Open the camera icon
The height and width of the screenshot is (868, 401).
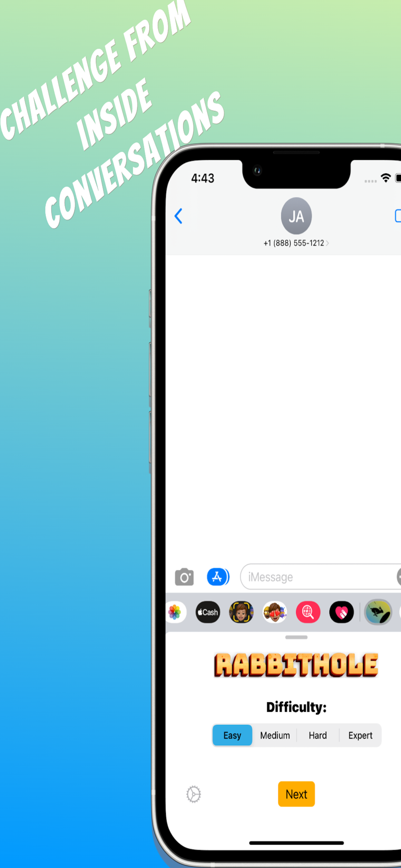tap(184, 577)
